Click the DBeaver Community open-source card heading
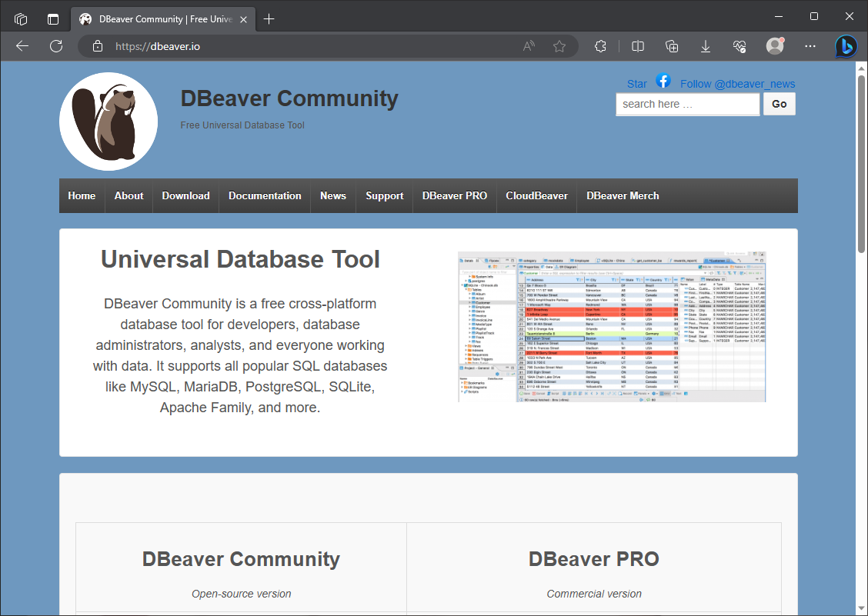This screenshot has height=616, width=868. click(x=241, y=559)
